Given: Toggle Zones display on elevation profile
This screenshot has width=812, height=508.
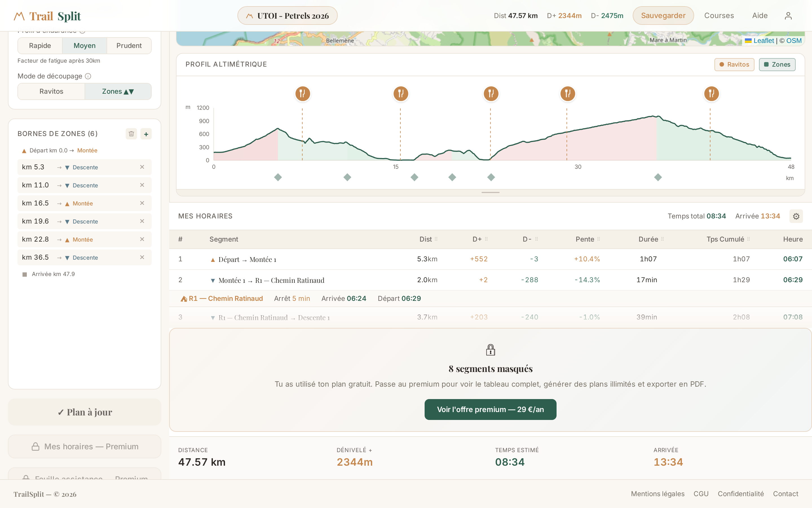Looking at the screenshot, I should [777, 65].
